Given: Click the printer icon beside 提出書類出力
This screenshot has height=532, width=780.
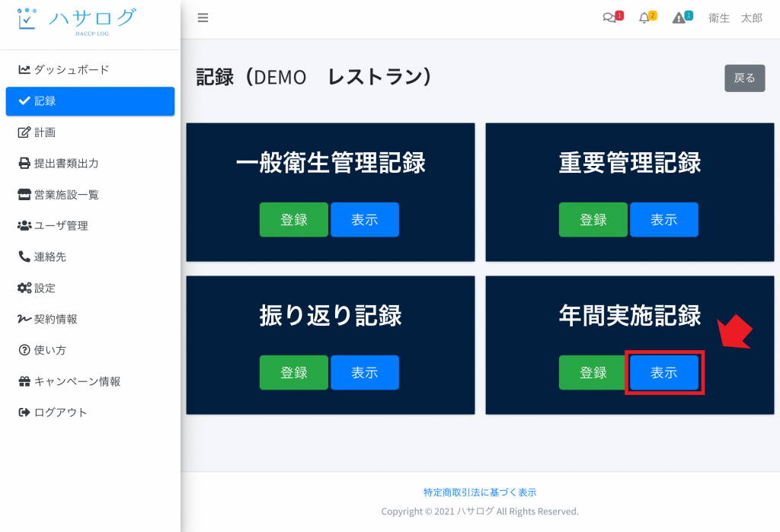Looking at the screenshot, I should click(24, 163).
